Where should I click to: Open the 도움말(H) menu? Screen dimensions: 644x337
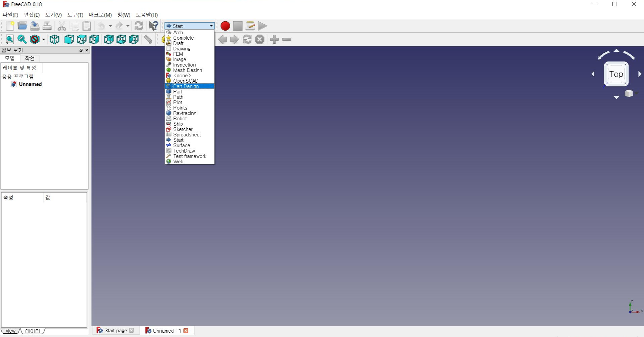(x=147, y=15)
